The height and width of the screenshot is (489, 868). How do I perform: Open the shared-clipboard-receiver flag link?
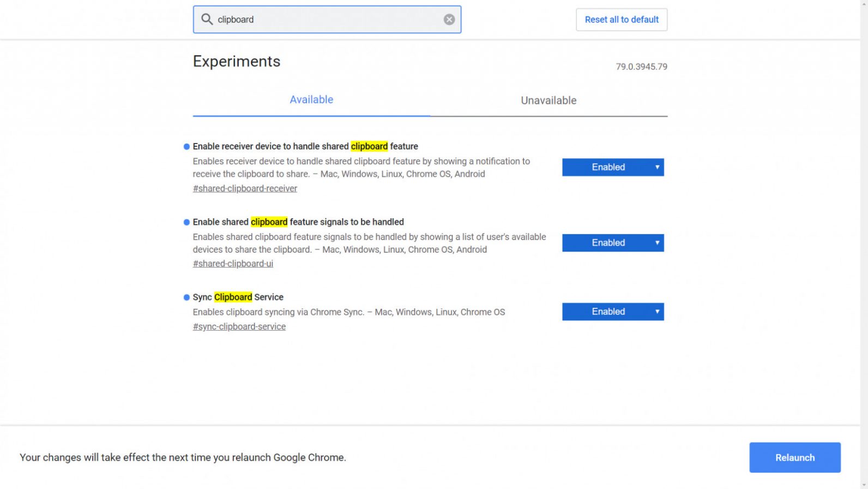[x=245, y=188]
